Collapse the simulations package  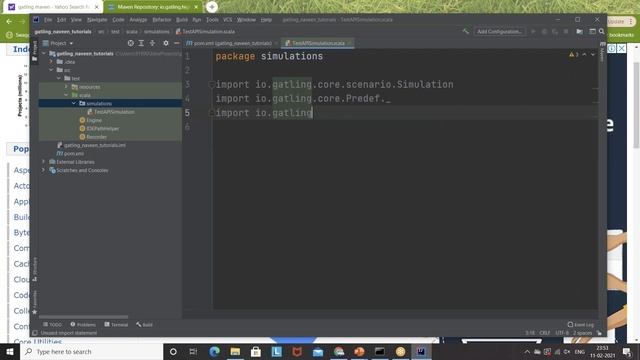74,103
